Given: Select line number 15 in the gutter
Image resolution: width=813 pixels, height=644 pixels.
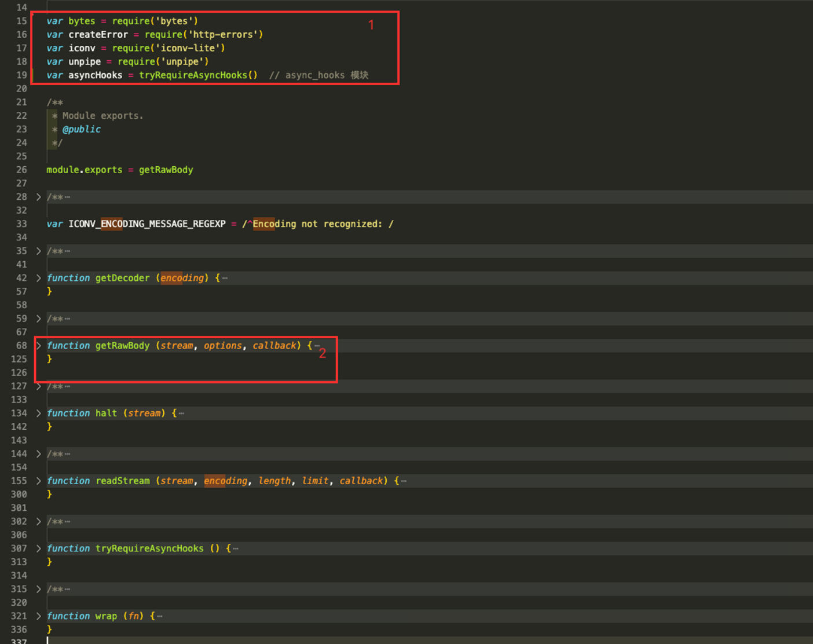Looking at the screenshot, I should pyautogui.click(x=21, y=21).
